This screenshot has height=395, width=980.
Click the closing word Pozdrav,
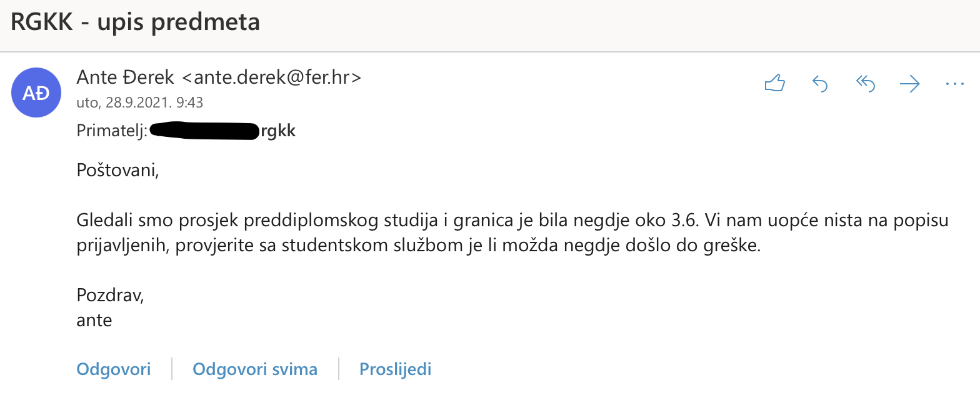click(x=110, y=295)
